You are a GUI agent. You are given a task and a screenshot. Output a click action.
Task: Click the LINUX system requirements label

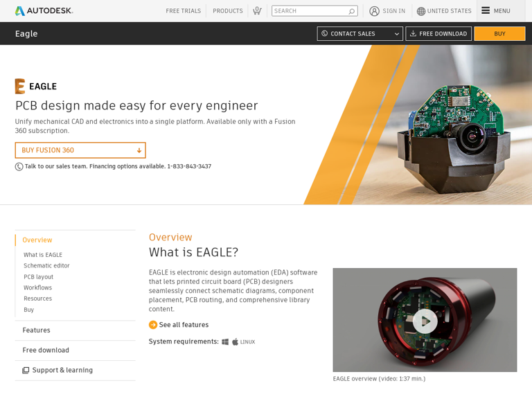(x=248, y=342)
